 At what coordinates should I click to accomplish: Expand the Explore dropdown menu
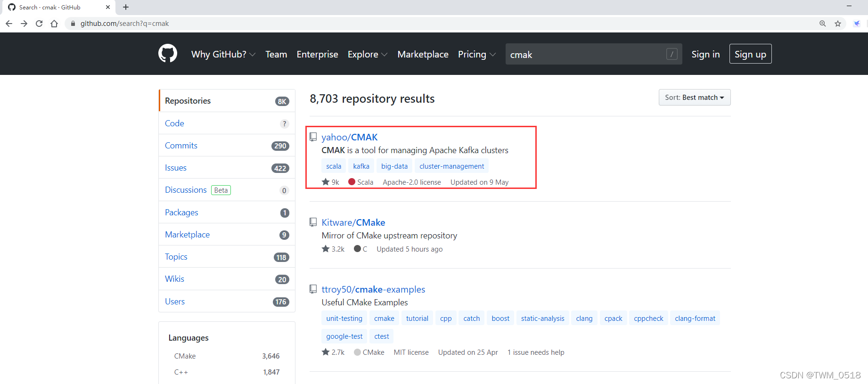pyautogui.click(x=368, y=54)
